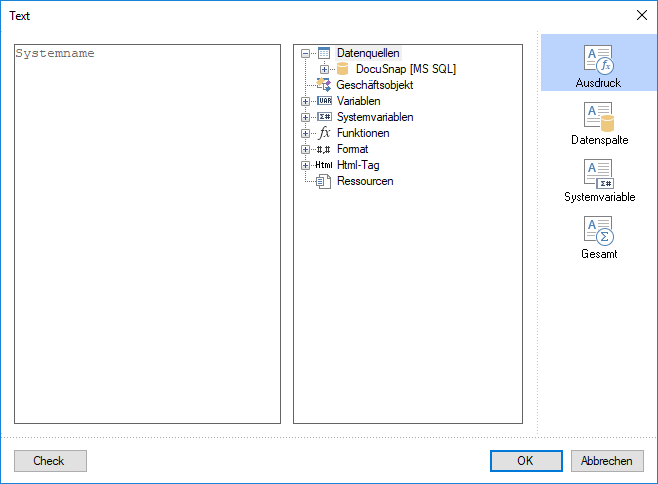Expand the DocuSnap [MS SQL] node
658x484 pixels.
coord(324,69)
